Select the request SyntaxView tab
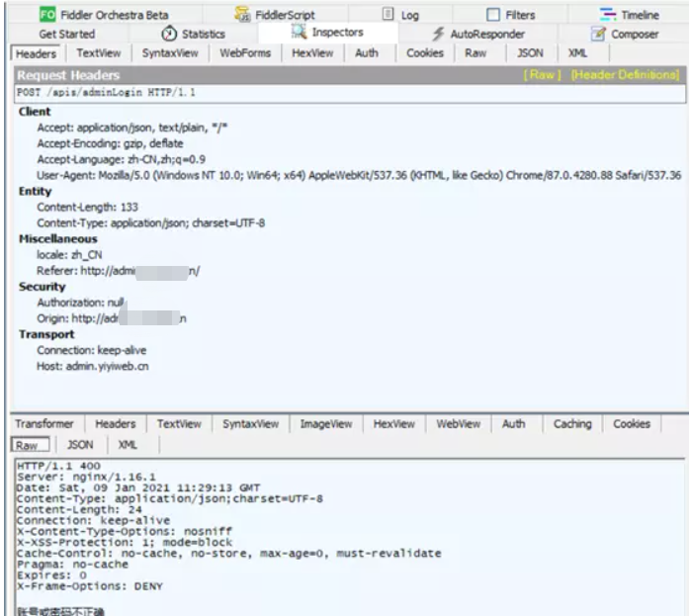692x616 pixels. (x=170, y=53)
